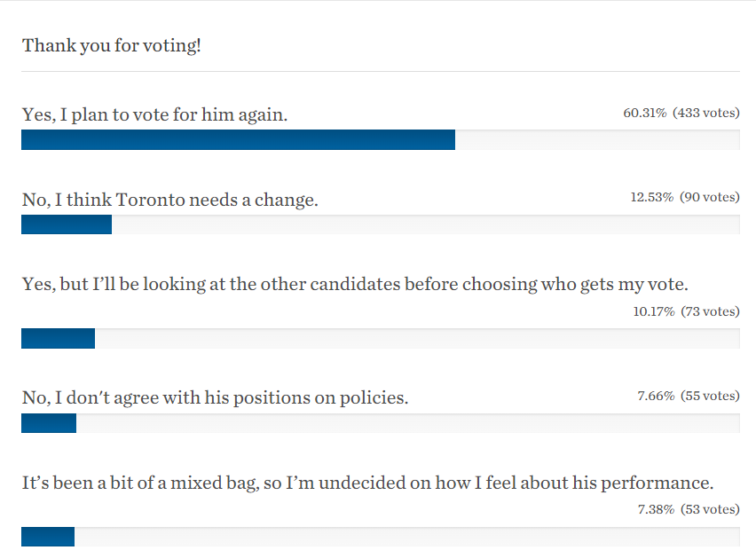Click grey unfilled part of Toronto change bar
756x558 pixels.
426,224
